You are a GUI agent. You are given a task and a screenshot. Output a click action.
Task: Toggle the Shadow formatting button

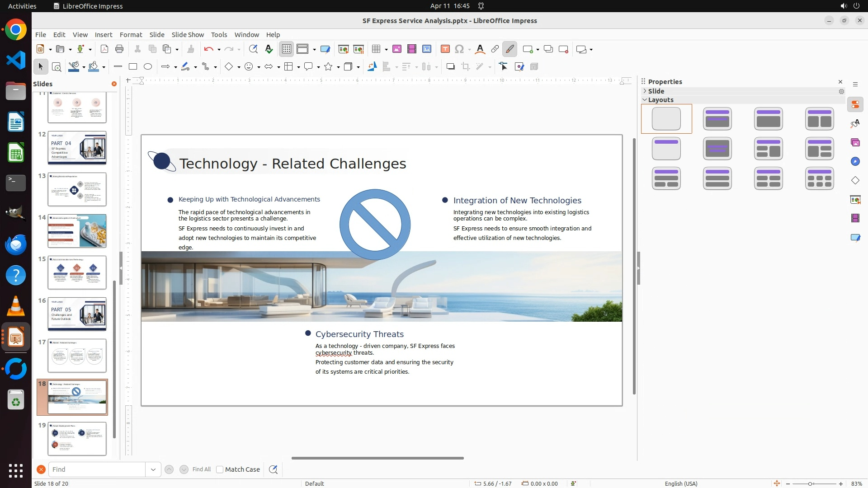[450, 66]
